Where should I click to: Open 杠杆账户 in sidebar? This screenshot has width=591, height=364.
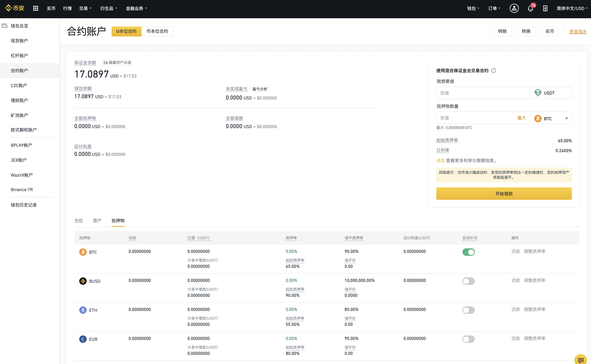[x=19, y=56]
